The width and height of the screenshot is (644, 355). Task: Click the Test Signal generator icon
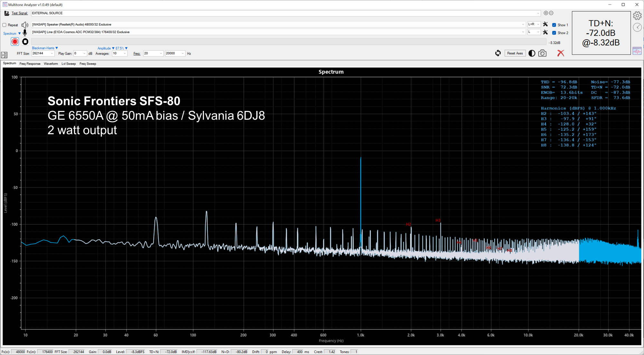tap(6, 13)
